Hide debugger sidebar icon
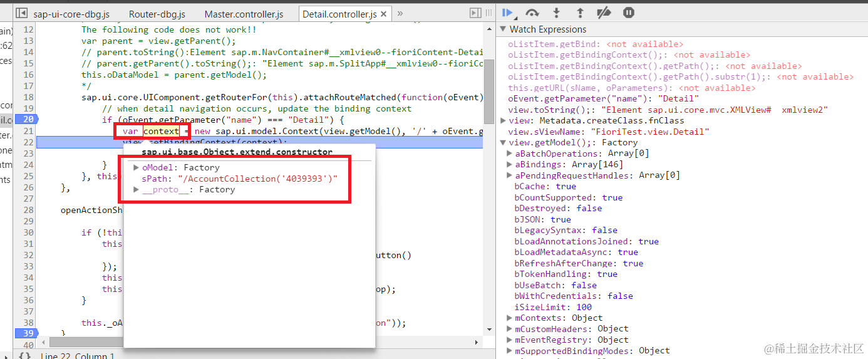868x359 pixels. click(x=476, y=13)
